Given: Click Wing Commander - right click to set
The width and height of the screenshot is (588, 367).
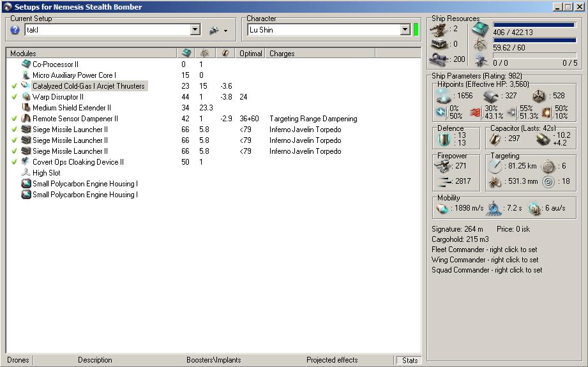Looking at the screenshot, I should (485, 260).
